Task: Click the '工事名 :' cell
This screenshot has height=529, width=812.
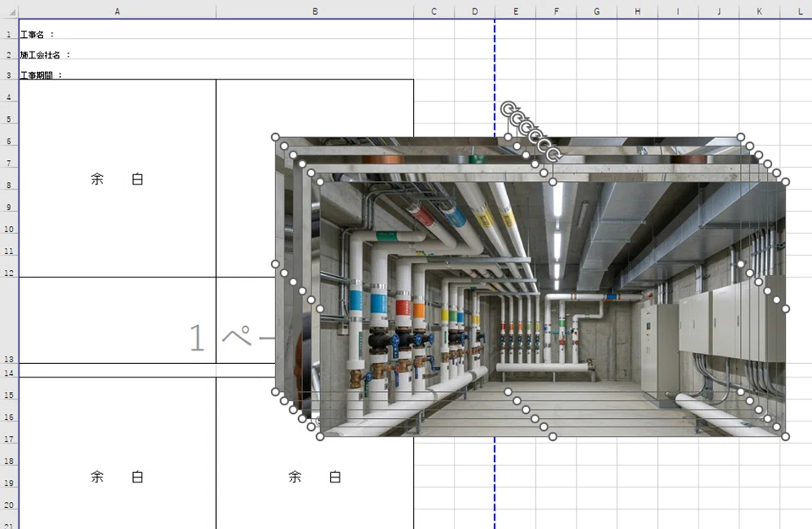Action: [x=118, y=30]
